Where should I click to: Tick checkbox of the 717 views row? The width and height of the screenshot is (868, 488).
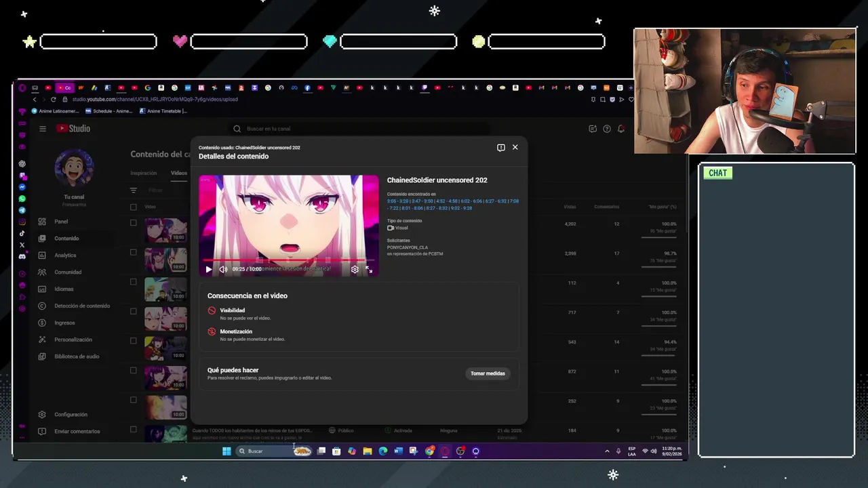134,312
